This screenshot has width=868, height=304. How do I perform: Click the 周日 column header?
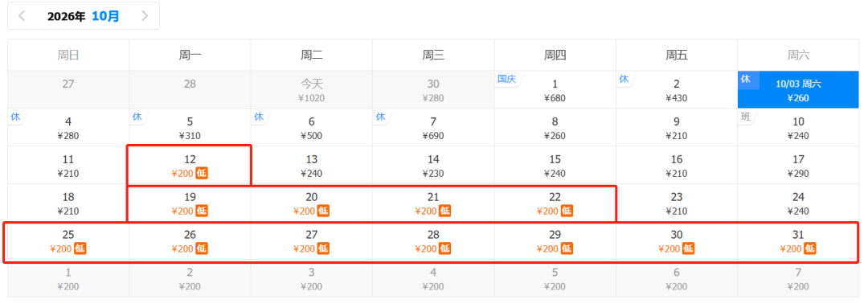(x=68, y=55)
